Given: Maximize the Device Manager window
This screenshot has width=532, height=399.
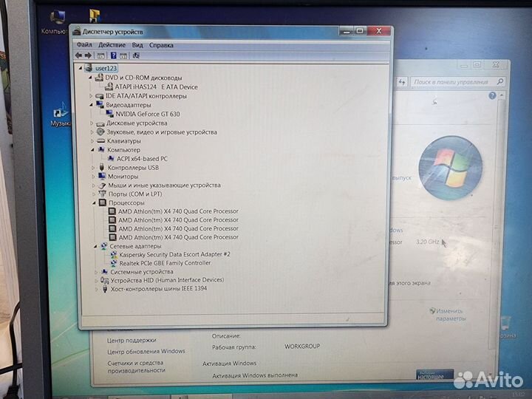Looking at the screenshot, I should tap(360, 31).
